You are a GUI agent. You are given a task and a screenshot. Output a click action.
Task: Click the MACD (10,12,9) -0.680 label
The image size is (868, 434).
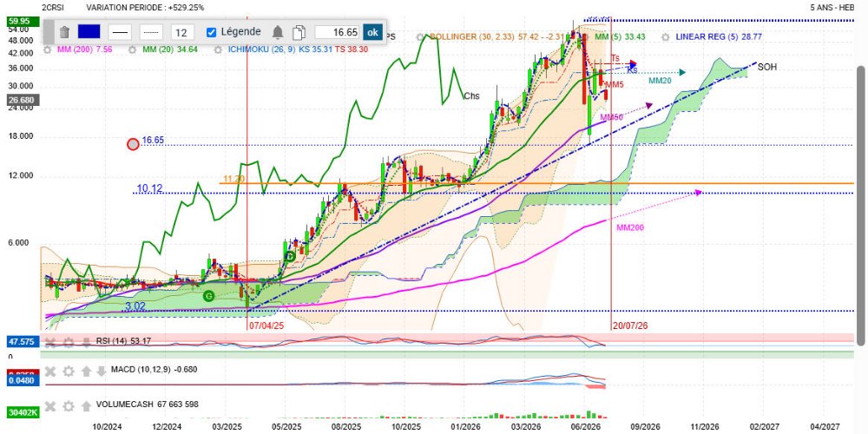click(x=154, y=369)
